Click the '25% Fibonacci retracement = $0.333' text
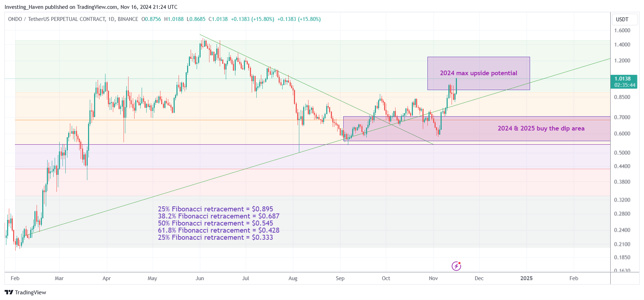The width and height of the screenshot is (644, 300). click(x=215, y=238)
